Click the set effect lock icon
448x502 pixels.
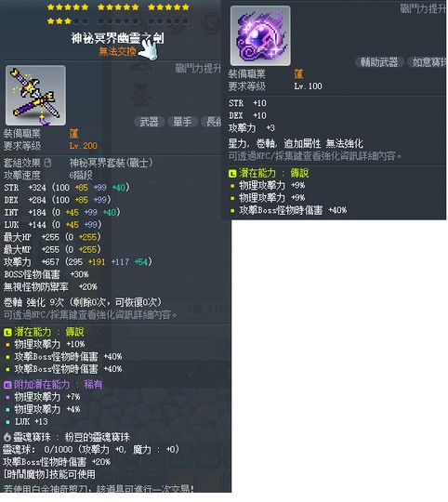pyautogui.click(x=47, y=163)
